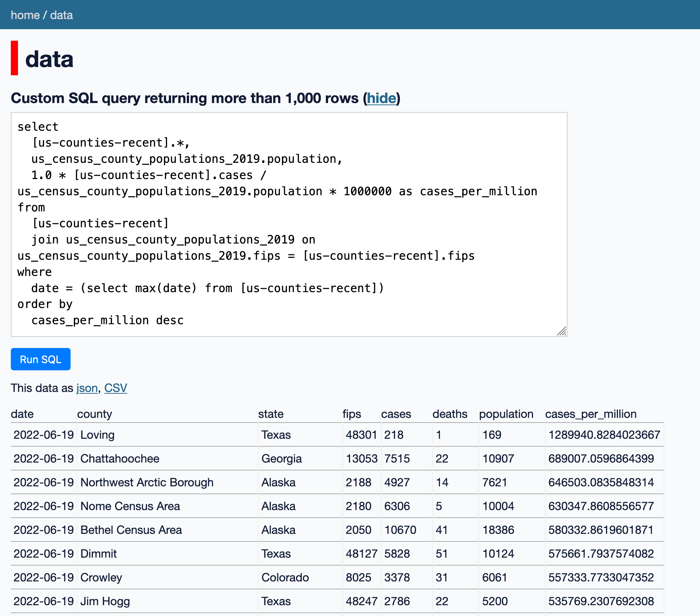Click the county column header

(95, 414)
